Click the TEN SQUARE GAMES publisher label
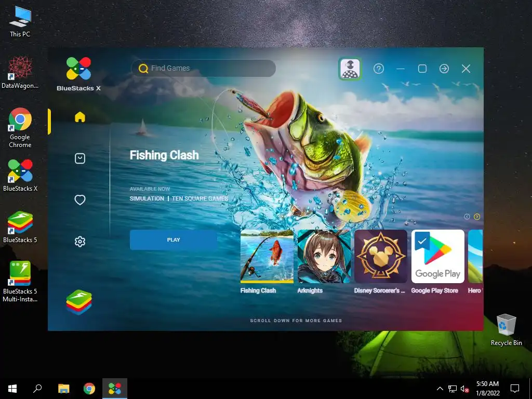The width and height of the screenshot is (532, 399). [200, 198]
